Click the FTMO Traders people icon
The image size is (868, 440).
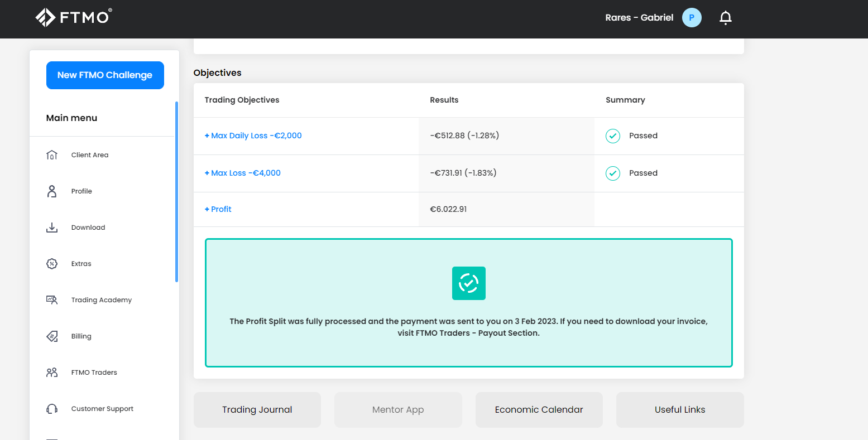tap(52, 373)
